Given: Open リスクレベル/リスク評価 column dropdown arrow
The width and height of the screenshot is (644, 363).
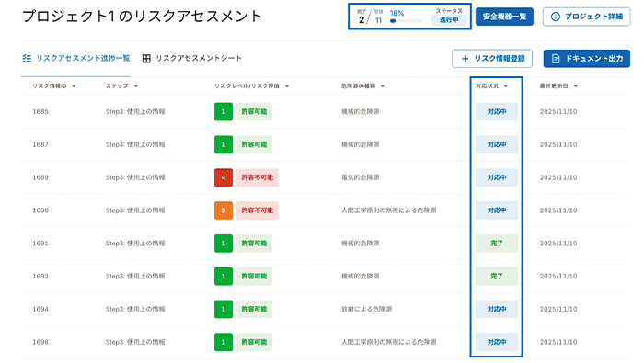Looking at the screenshot, I should click(287, 86).
